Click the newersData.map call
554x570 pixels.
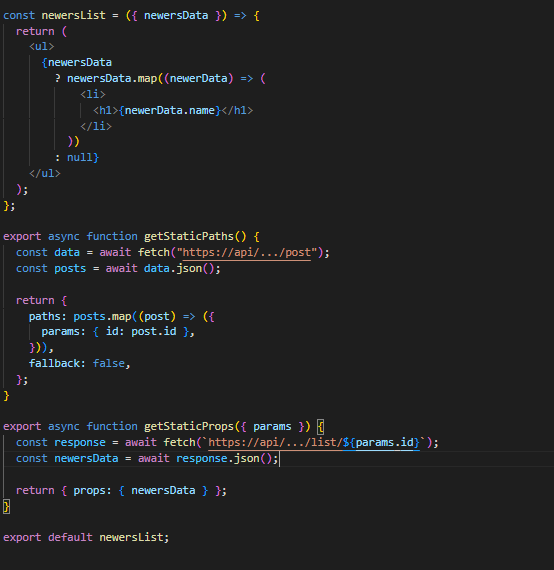click(x=112, y=79)
